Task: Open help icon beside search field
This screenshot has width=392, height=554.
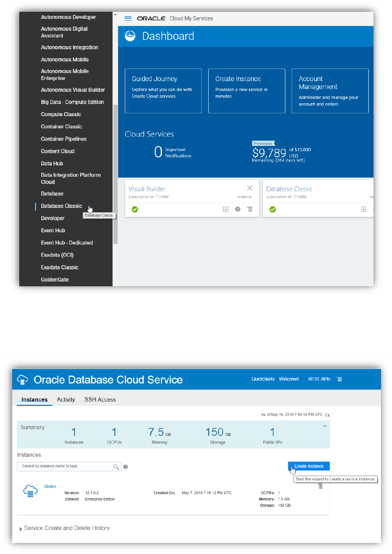Action: click(x=126, y=467)
